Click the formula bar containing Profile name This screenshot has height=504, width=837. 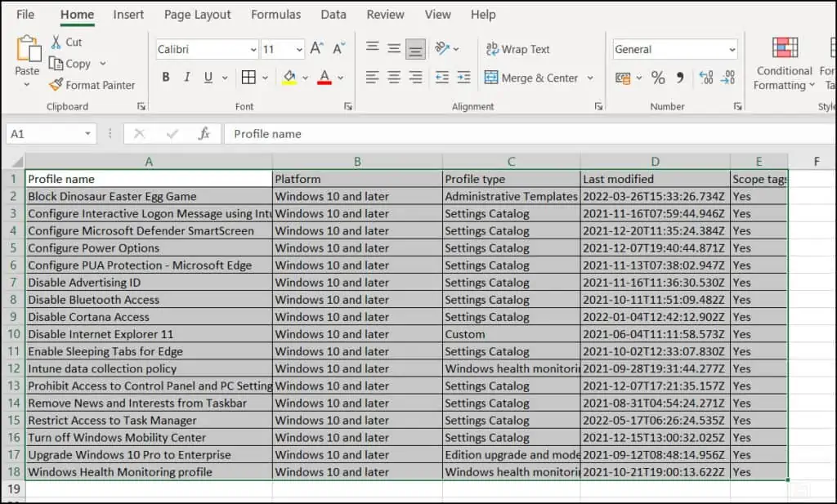(x=529, y=134)
